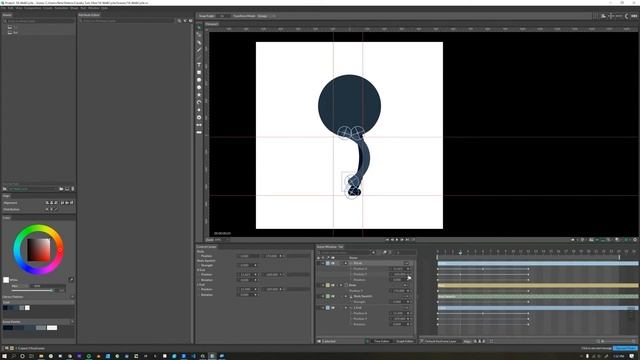Toggle visibility of the Body Squash layer
640x360 pixels.
coord(333,296)
